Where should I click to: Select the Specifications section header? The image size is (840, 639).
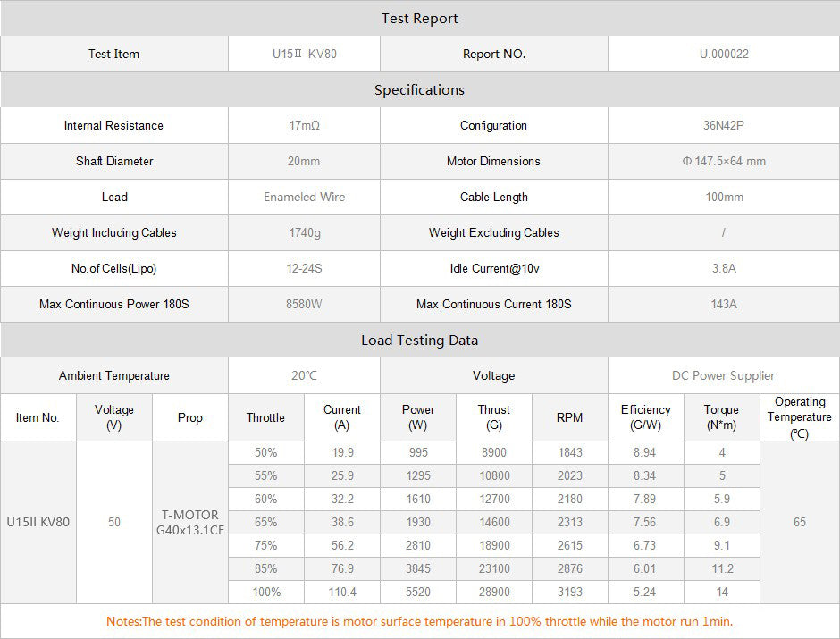click(419, 90)
